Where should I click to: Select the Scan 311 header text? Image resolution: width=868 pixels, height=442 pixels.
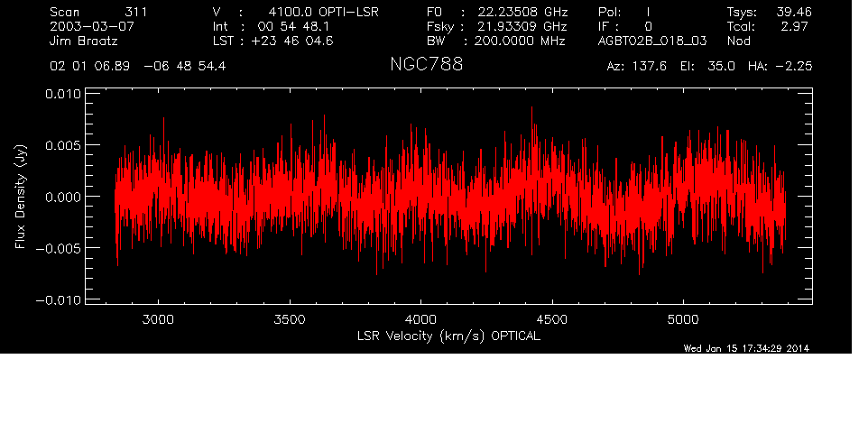[x=98, y=12]
